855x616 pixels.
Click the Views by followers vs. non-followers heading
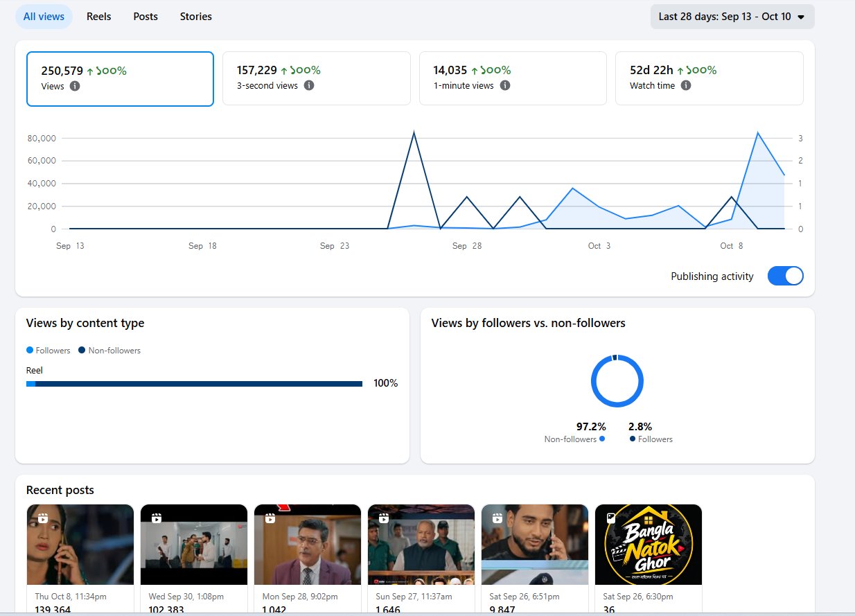529,323
